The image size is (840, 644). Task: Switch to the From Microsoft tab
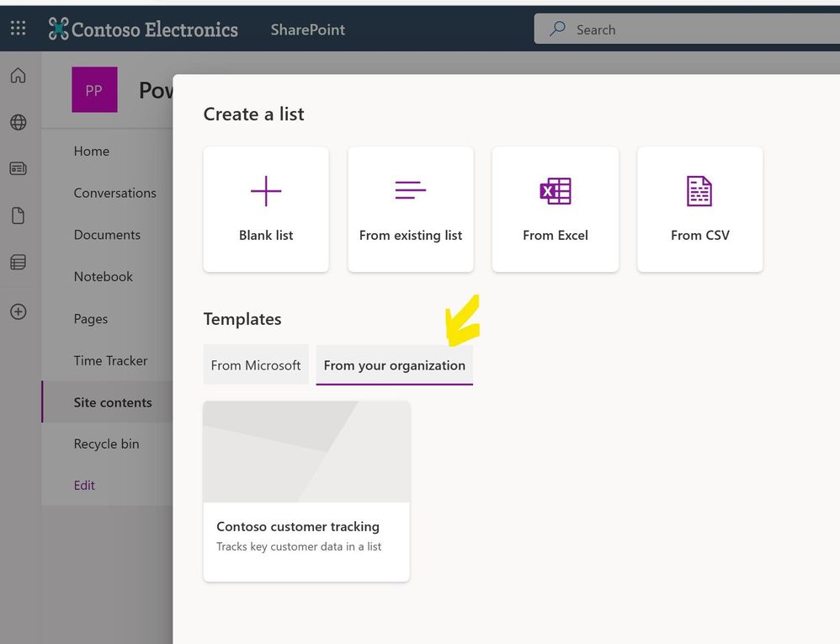pos(256,365)
